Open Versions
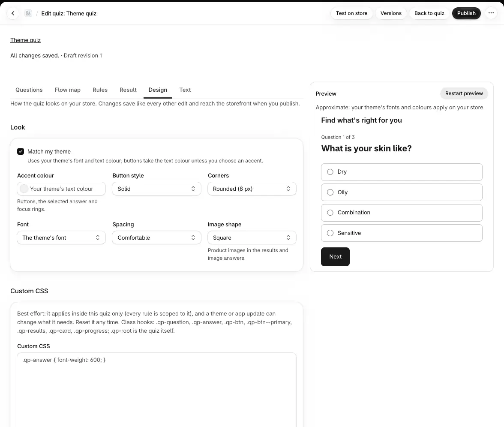The image size is (504, 427). coord(391,13)
